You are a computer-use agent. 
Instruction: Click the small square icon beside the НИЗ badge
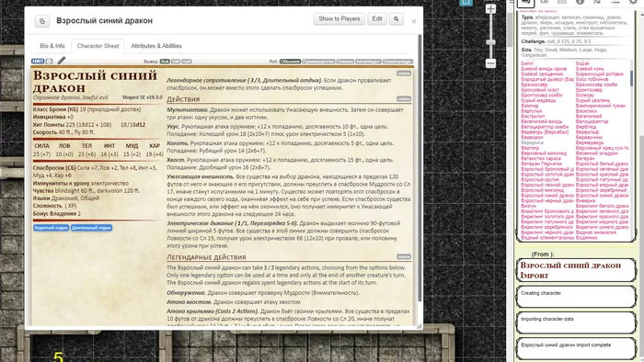tap(49, 61)
